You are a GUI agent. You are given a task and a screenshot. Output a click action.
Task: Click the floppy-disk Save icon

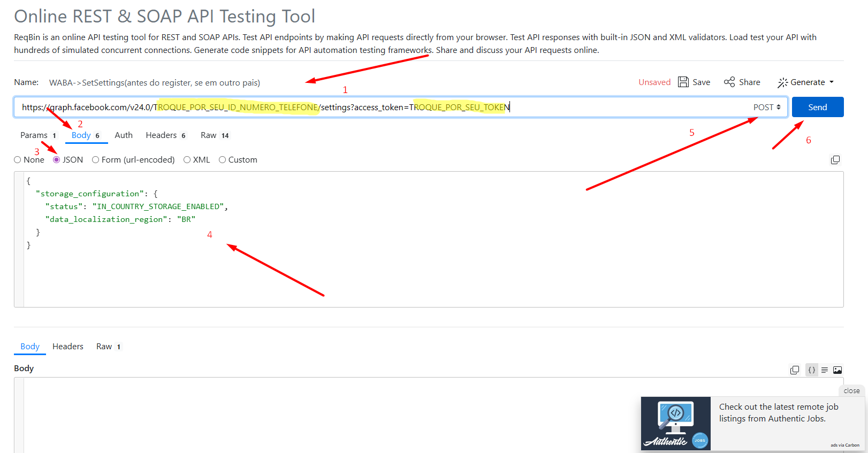click(683, 82)
